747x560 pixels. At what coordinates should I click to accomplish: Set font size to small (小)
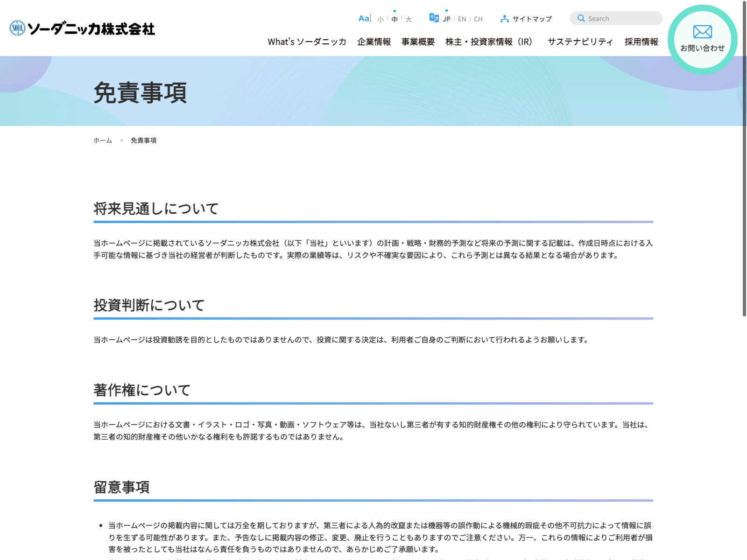click(x=381, y=19)
